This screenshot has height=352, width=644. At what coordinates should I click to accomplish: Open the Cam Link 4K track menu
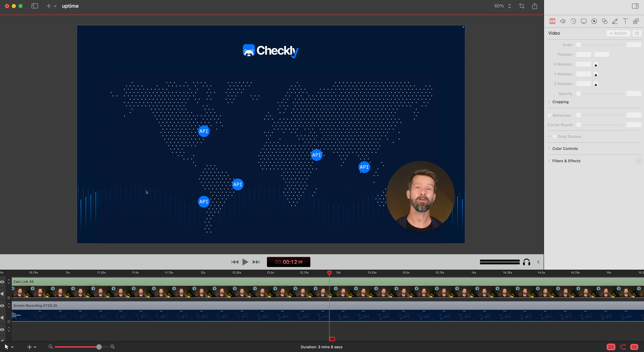9,298
